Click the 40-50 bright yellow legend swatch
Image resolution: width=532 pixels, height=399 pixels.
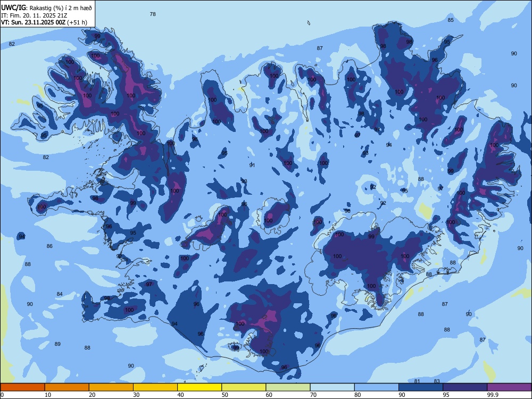click(199, 387)
